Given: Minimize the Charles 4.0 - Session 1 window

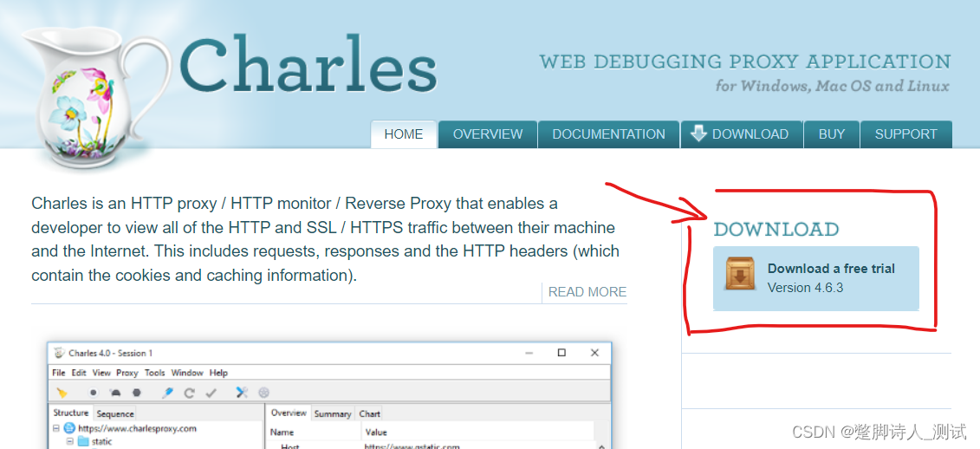Looking at the screenshot, I should coord(530,353).
